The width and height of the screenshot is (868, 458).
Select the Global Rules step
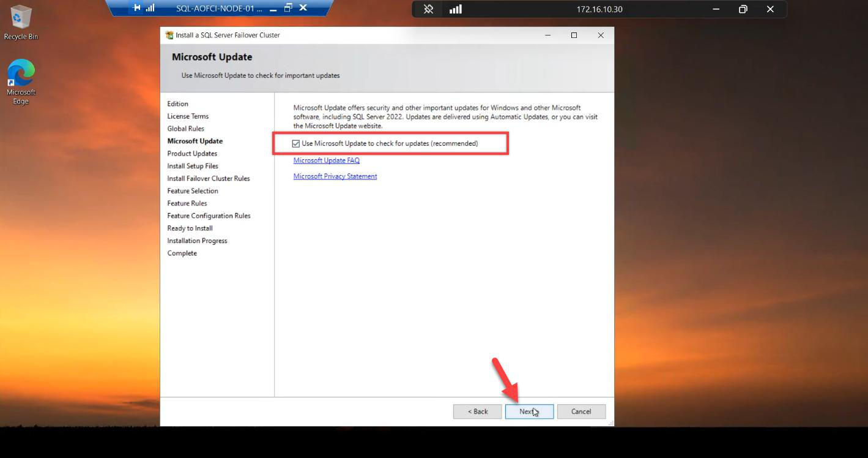[x=186, y=129]
